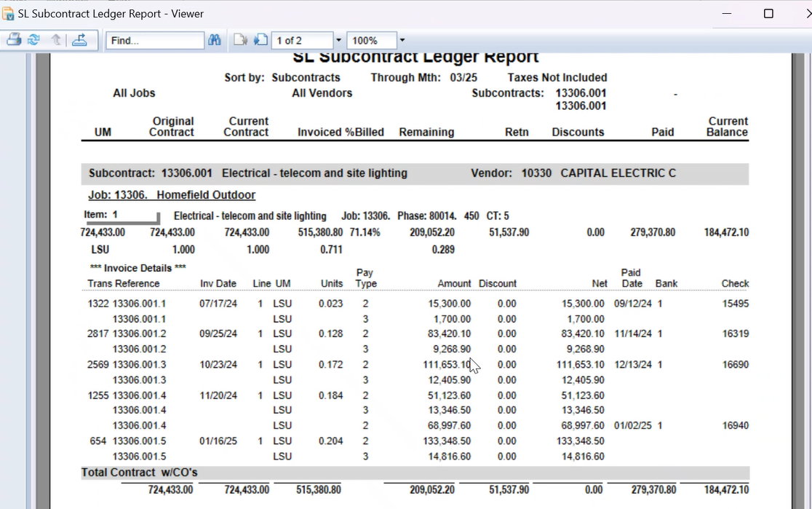Click invoice date 07/17/24
Screen dimensions: 812x509
218,304
